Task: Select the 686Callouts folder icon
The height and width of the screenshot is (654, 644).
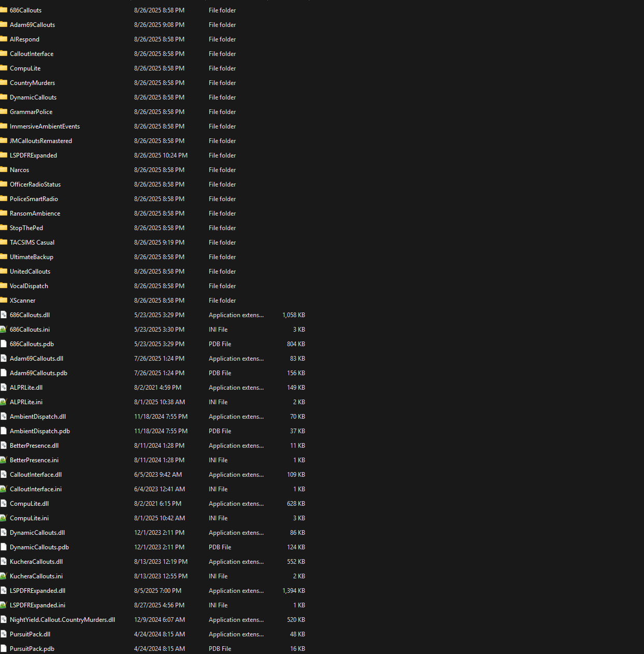Action: point(3,10)
